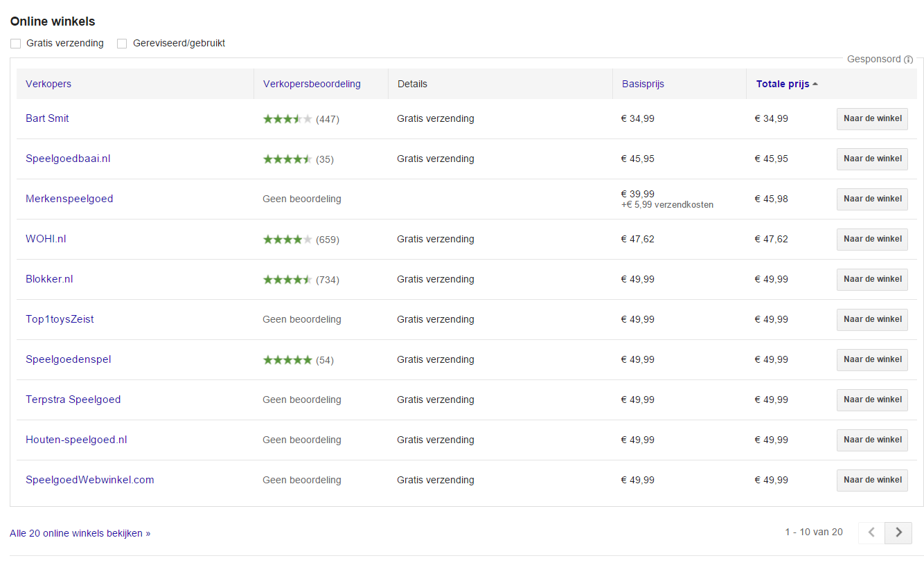This screenshot has width=924, height=565.
Task: Sort by Verkopersbeoordeling column header
Action: pos(312,84)
